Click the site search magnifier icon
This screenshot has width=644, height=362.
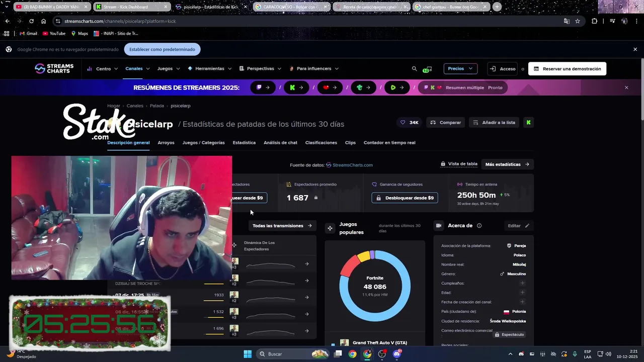click(x=415, y=68)
